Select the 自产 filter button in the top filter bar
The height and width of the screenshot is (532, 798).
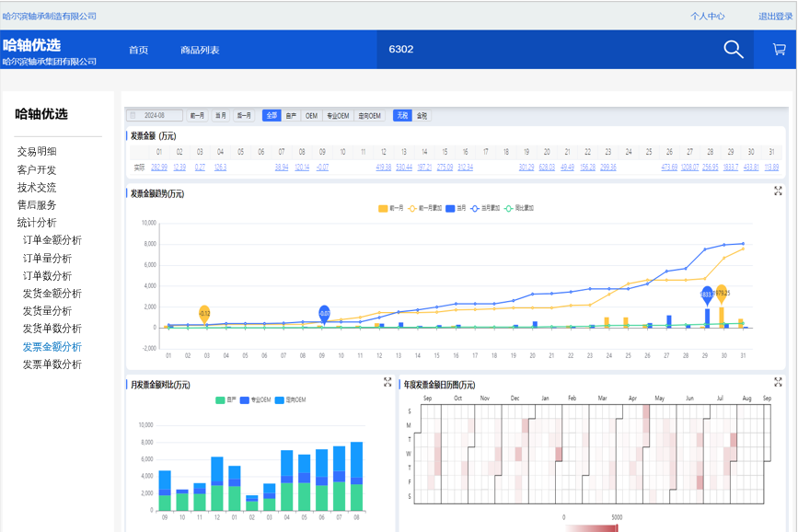click(x=291, y=116)
